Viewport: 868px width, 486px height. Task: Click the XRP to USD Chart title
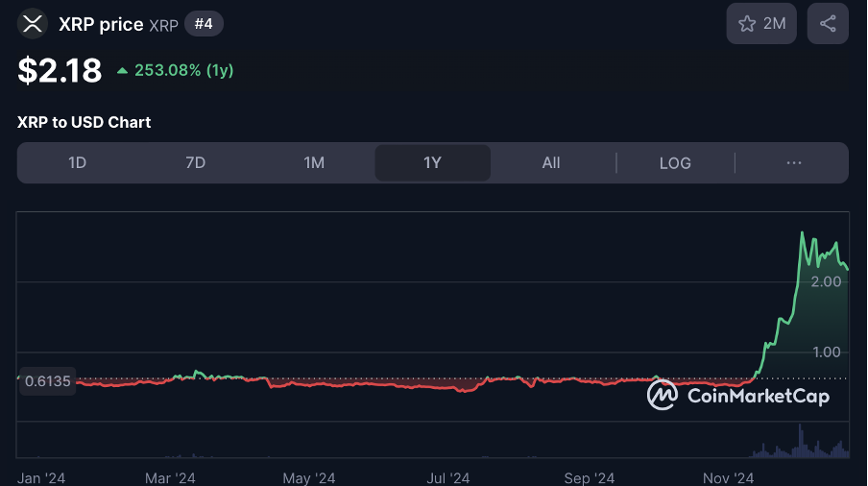[x=84, y=122]
